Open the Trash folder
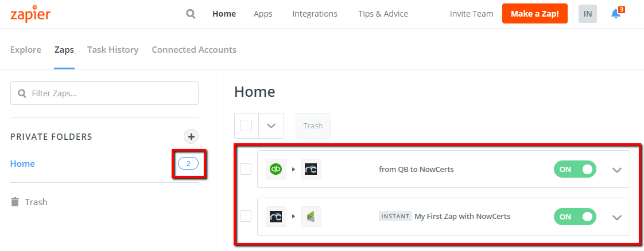The height and width of the screenshot is (251, 644). (x=29, y=202)
